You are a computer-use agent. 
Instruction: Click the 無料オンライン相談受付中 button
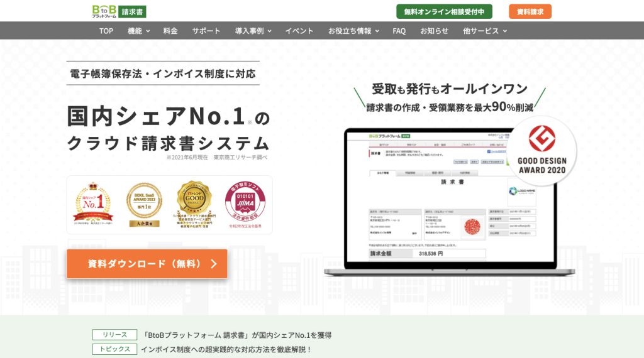(444, 11)
